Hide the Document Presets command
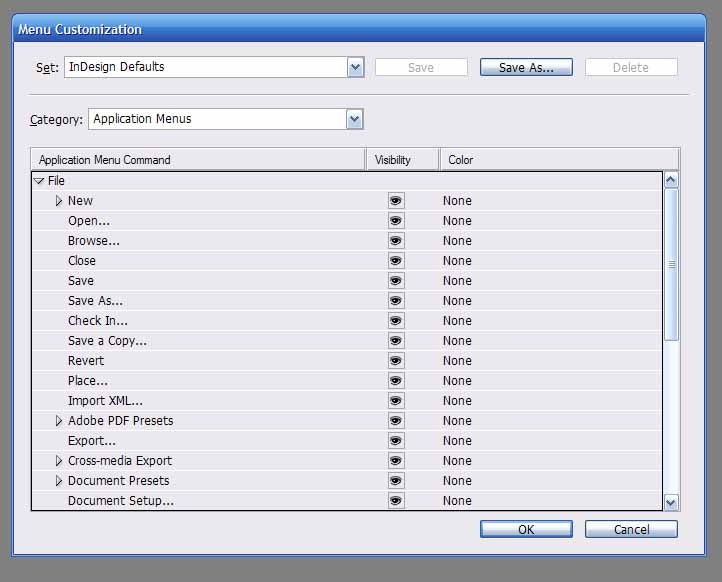This screenshot has height=582, width=722. click(396, 481)
